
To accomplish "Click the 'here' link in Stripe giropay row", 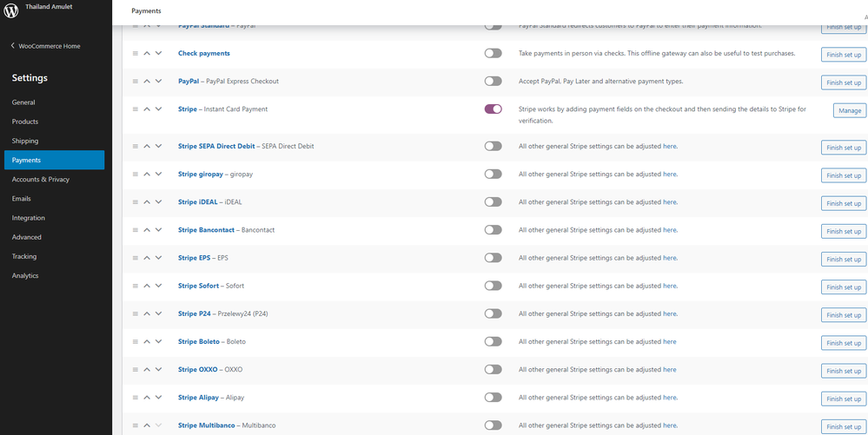I will pyautogui.click(x=669, y=174).
